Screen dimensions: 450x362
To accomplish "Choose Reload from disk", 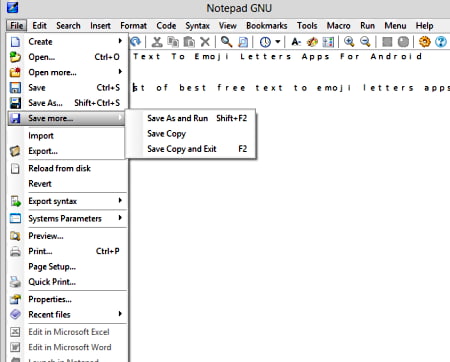I will pos(67,168).
